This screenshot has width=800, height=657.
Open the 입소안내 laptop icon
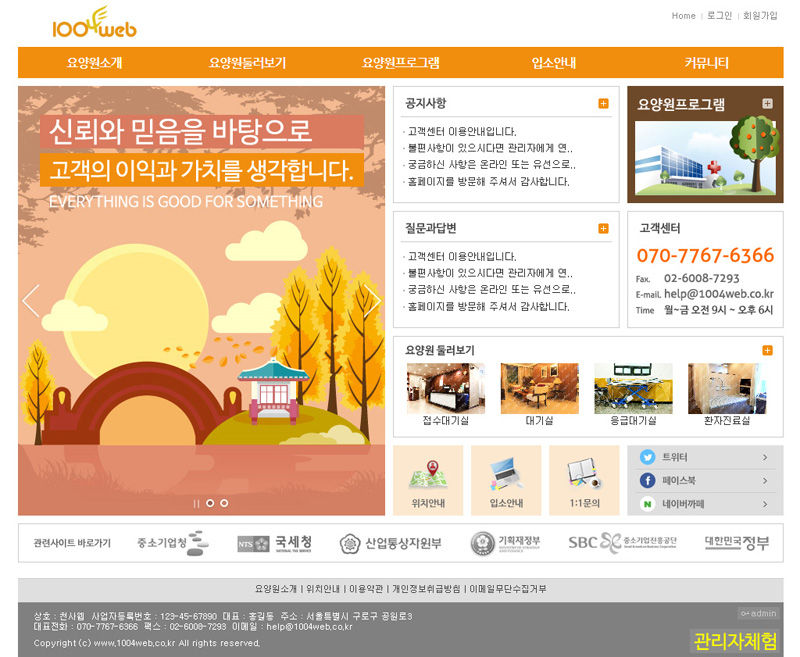[506, 473]
